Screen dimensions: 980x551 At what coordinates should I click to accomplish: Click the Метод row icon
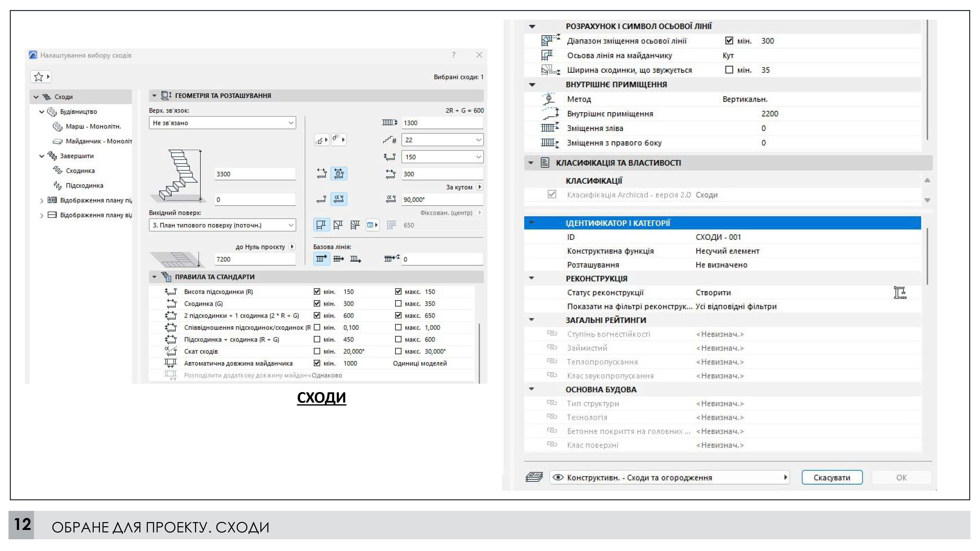coord(549,99)
